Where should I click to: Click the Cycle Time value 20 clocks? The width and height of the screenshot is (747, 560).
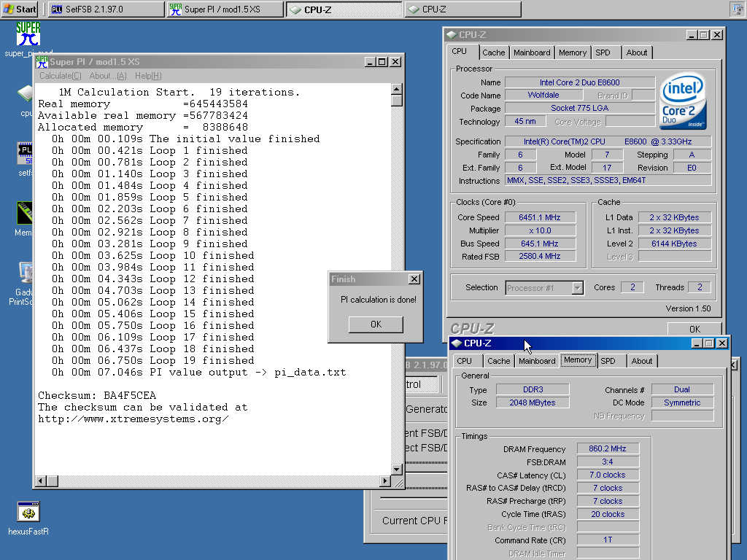[608, 514]
